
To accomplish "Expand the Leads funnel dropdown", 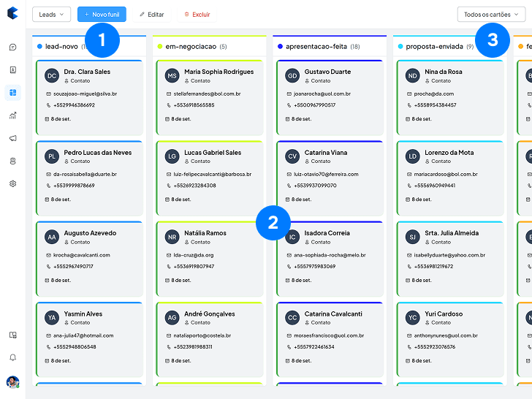I will coord(51,15).
